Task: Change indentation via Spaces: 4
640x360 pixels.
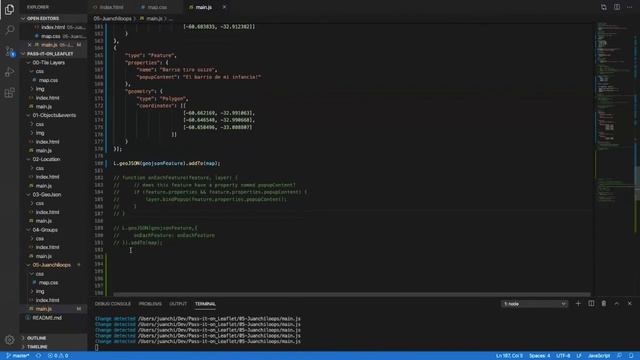Action: click(x=540, y=356)
